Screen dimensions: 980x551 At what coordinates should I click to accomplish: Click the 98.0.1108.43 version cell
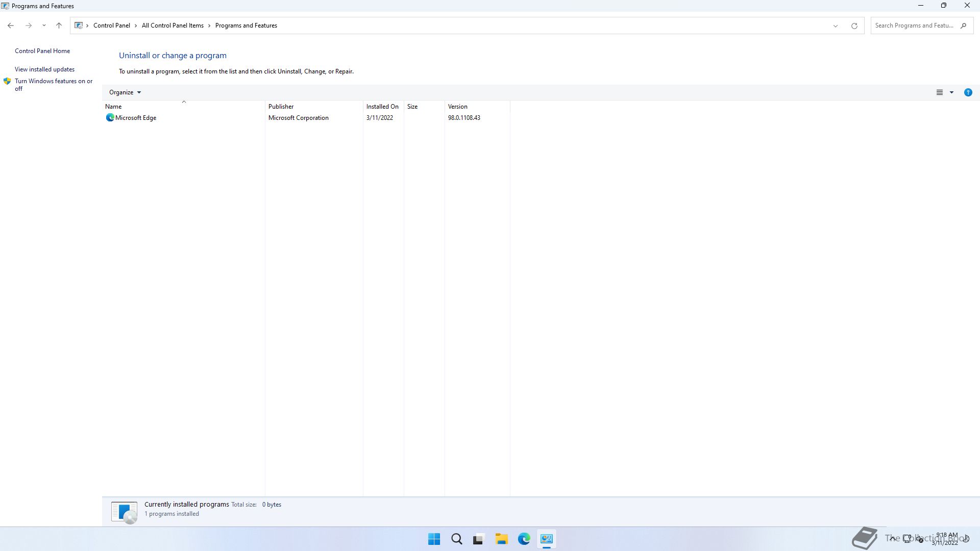464,118
